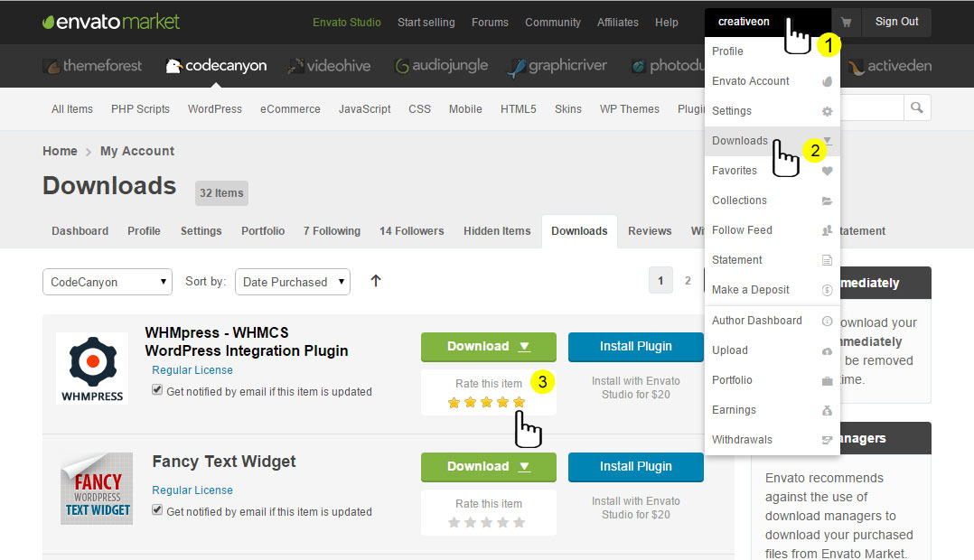Go to the activeden marketplace
This screenshot has width=974, height=560.
pyautogui.click(x=889, y=66)
